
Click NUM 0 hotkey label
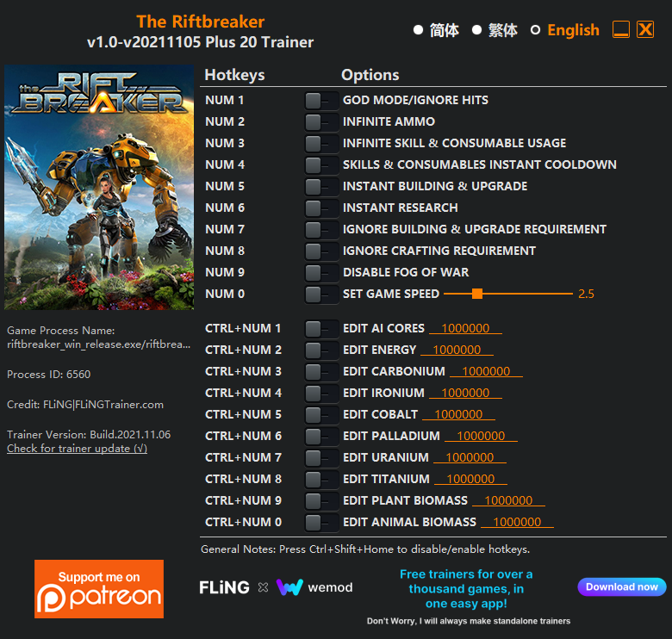[x=225, y=294]
